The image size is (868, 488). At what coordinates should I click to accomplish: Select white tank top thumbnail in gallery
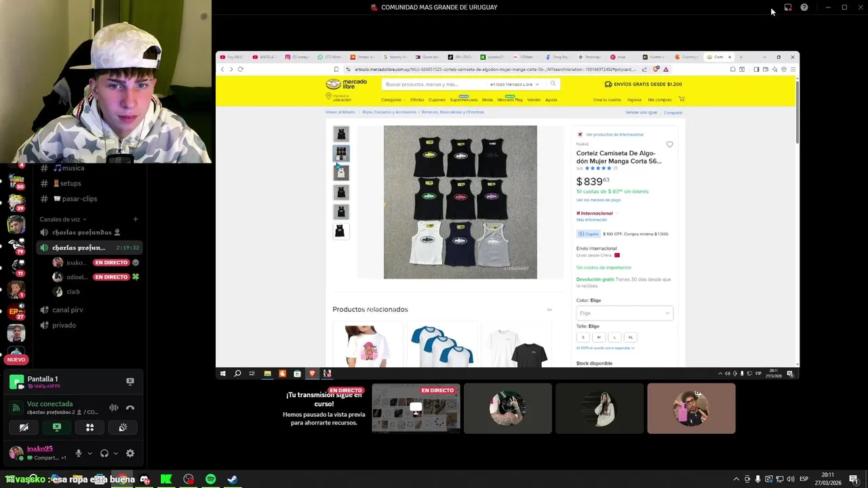(341, 173)
